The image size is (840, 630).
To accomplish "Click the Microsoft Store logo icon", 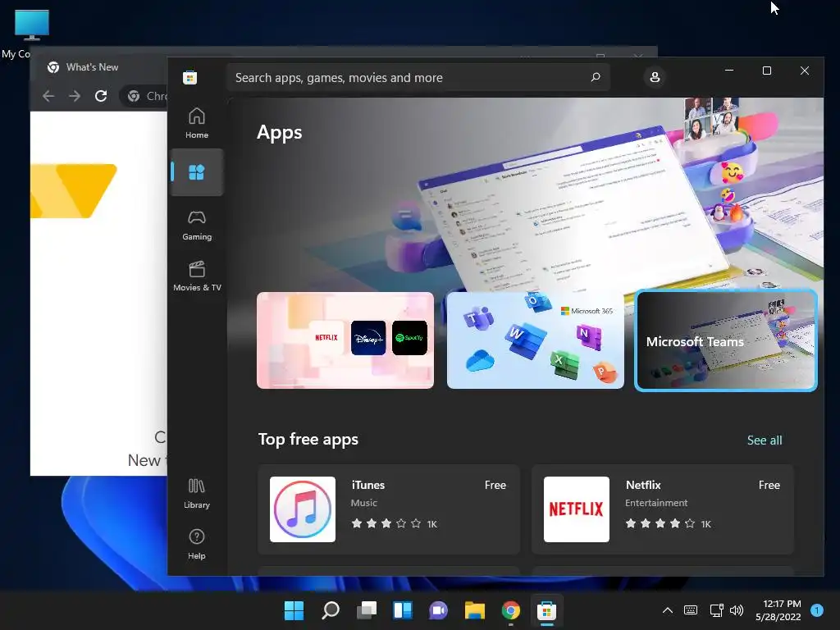I will [x=189, y=77].
